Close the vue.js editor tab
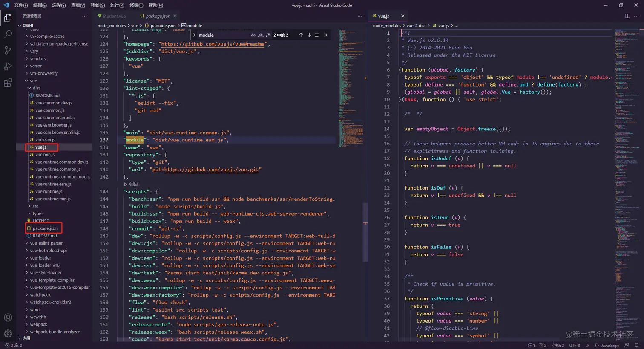 coord(402,16)
